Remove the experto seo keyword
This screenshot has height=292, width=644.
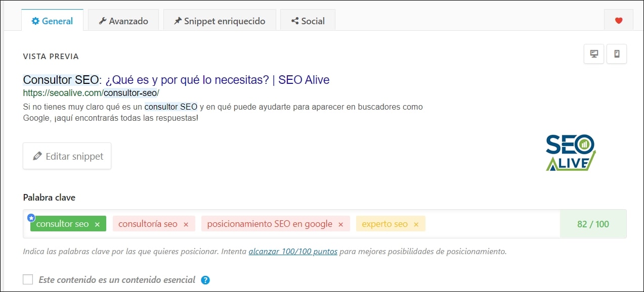click(416, 223)
